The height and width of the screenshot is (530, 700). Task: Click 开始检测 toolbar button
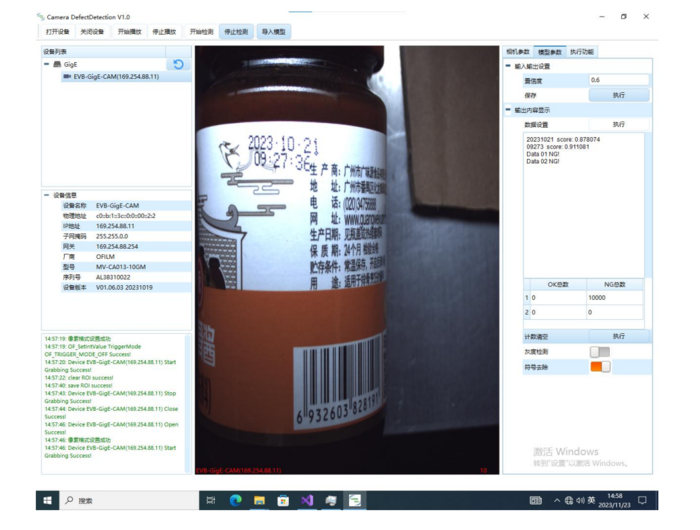pyautogui.click(x=201, y=32)
